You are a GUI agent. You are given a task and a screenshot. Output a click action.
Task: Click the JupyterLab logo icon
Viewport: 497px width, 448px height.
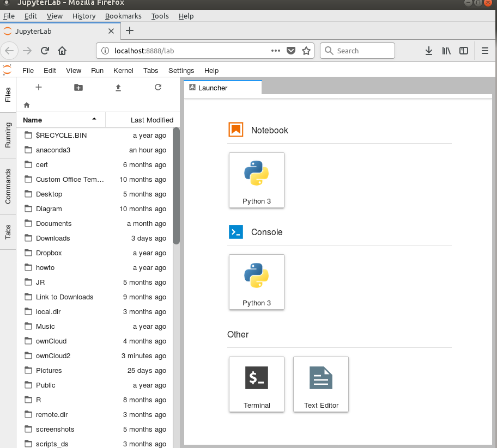pyautogui.click(x=7, y=70)
